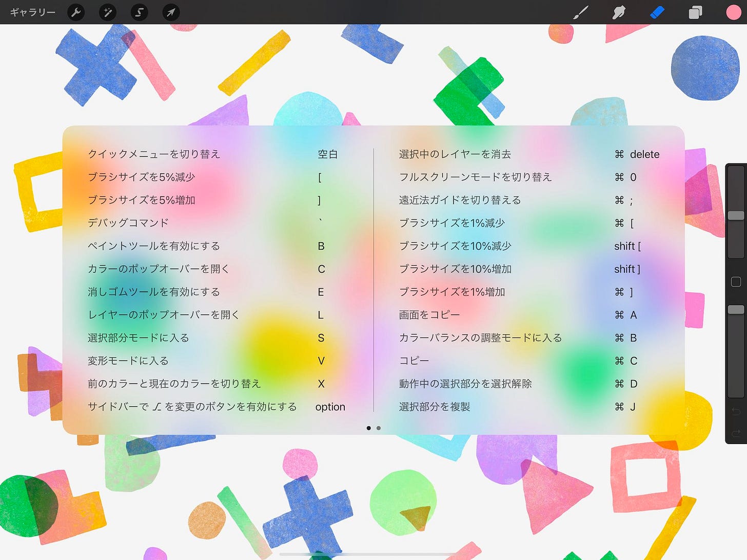Click the '空白' key label
Screen dimensions: 747x560
[327, 154]
